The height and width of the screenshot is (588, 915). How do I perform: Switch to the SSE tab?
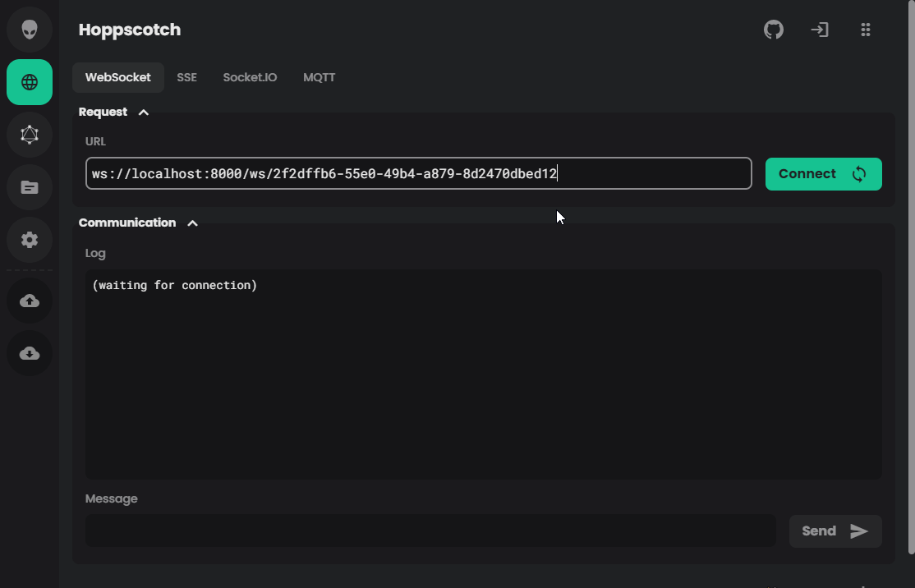click(x=186, y=77)
